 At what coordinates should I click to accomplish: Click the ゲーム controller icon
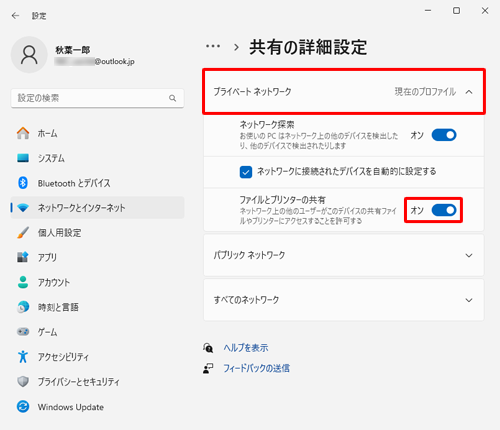point(23,332)
